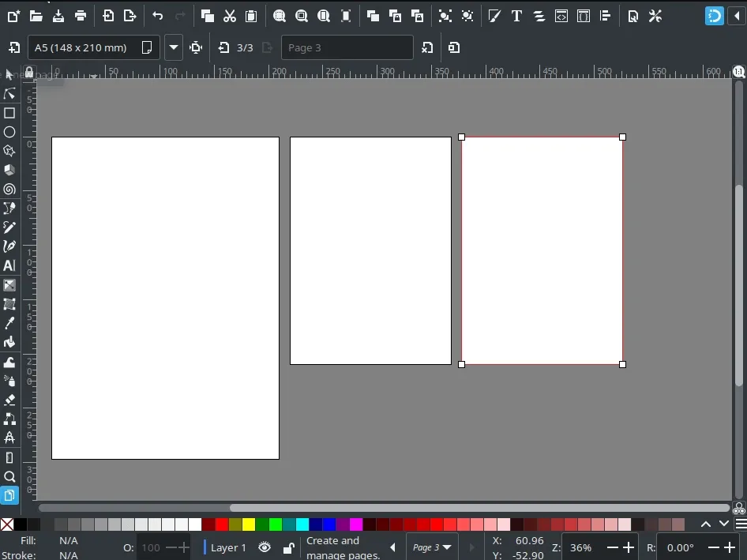Screen dimensions: 747x560
Task: Open the Text and Font dialog icon
Action: tap(516, 16)
